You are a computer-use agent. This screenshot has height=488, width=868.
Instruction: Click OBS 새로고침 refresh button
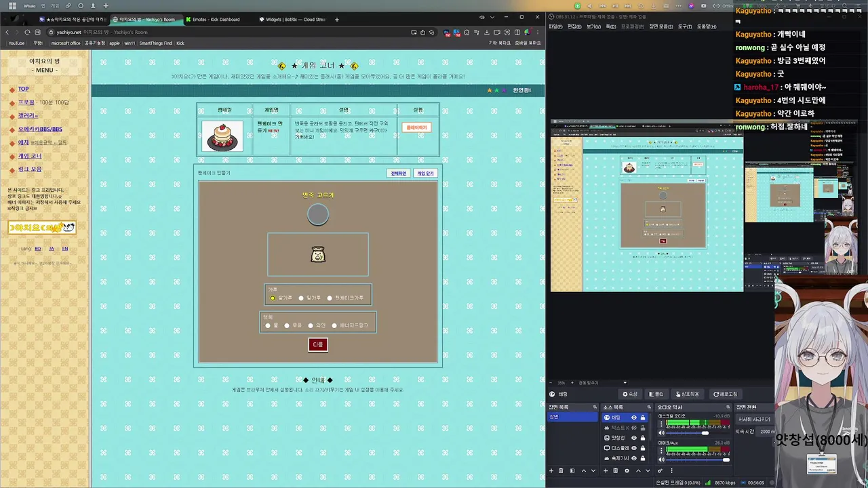(726, 394)
